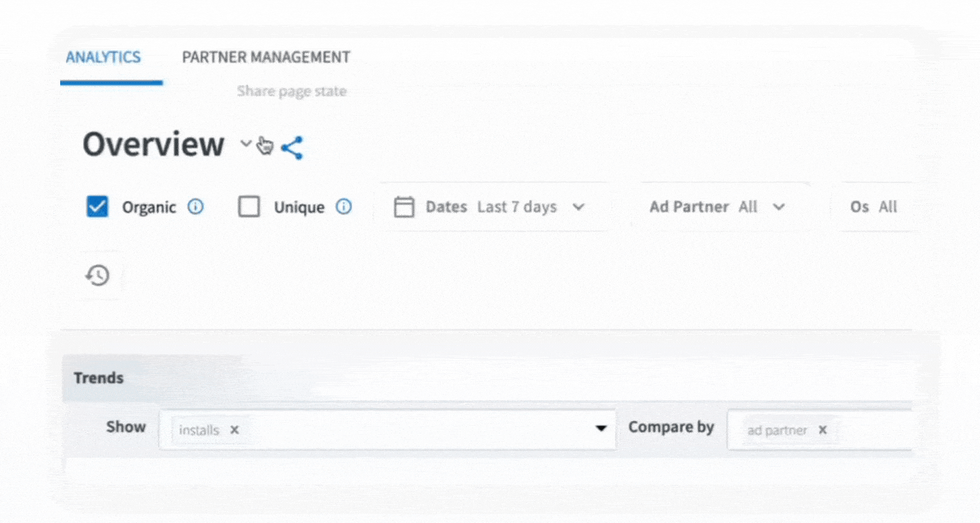Open the Dates Last 7 days chevron
This screenshot has height=523, width=980.
pyautogui.click(x=578, y=207)
